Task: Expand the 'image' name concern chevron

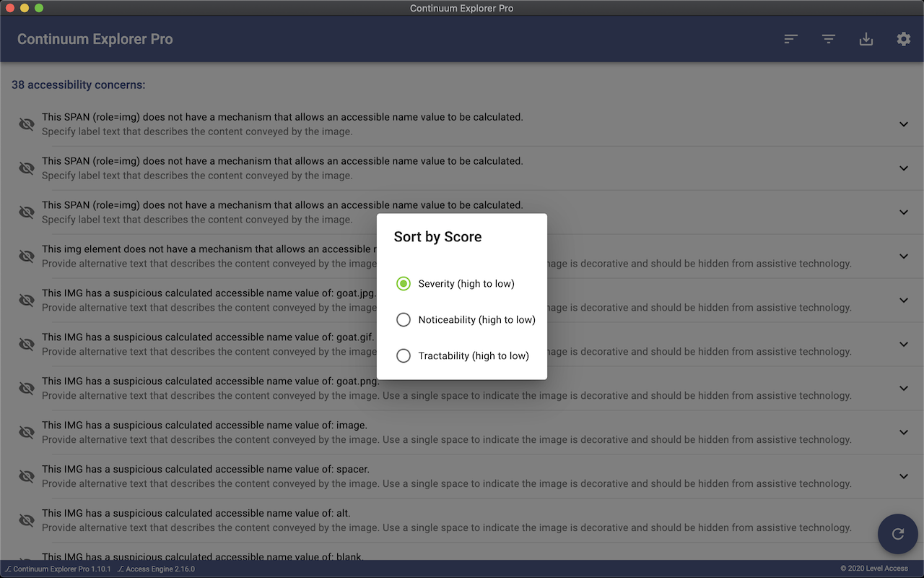Action: (904, 433)
